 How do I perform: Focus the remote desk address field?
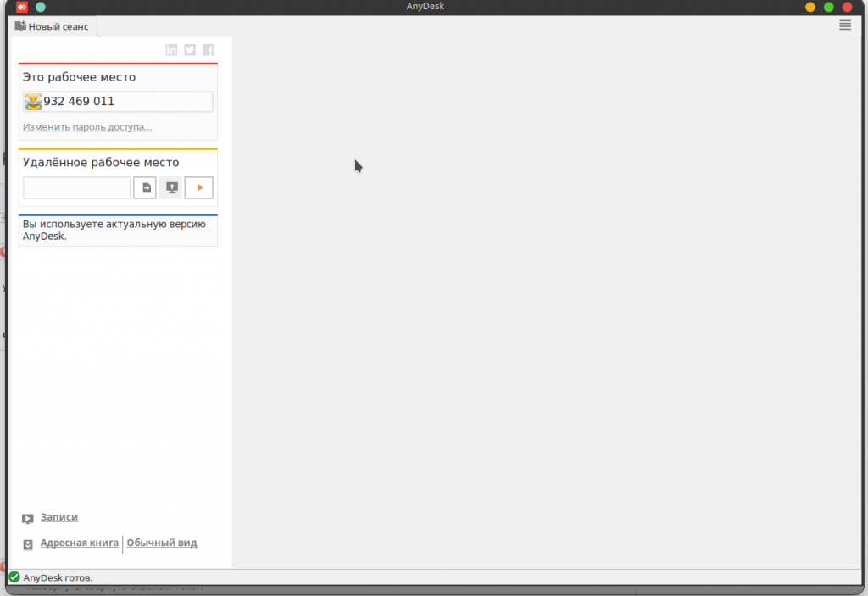(x=77, y=187)
